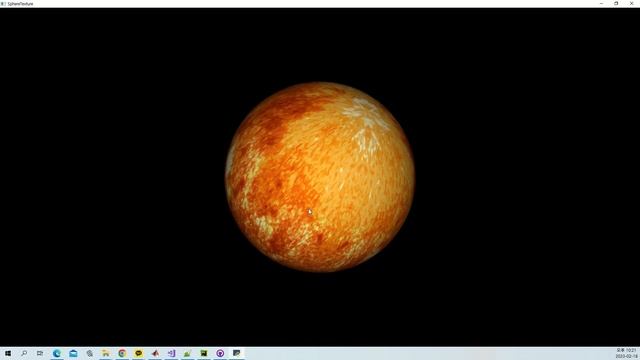The image size is (640, 360).
Task: Open the taskbar search magnifier
Action: coord(24,353)
